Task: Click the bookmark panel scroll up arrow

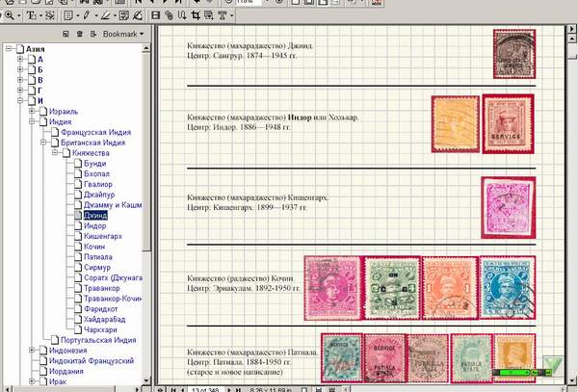Action: 146,48
